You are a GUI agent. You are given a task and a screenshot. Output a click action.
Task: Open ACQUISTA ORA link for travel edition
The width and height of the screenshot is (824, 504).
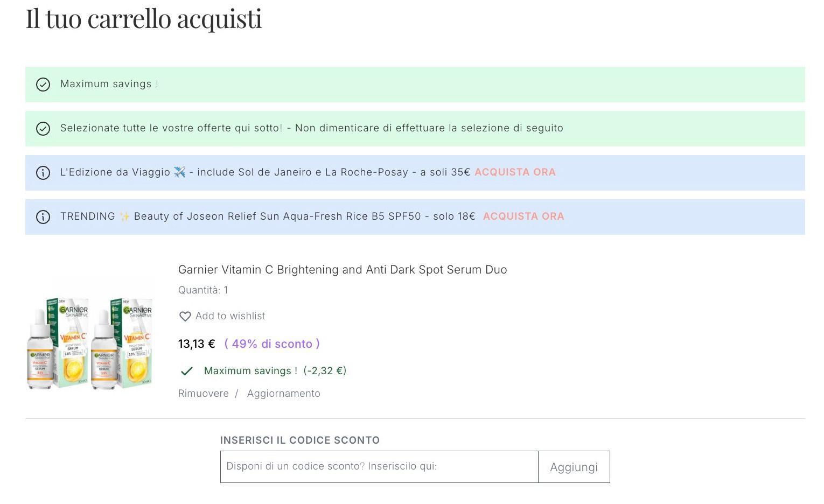pos(515,172)
